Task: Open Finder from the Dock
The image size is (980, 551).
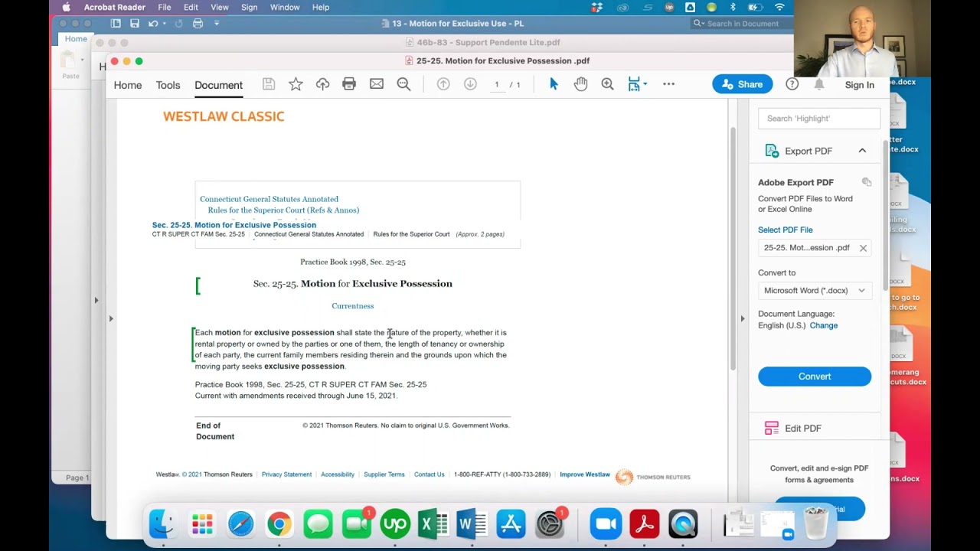Action: (x=162, y=524)
